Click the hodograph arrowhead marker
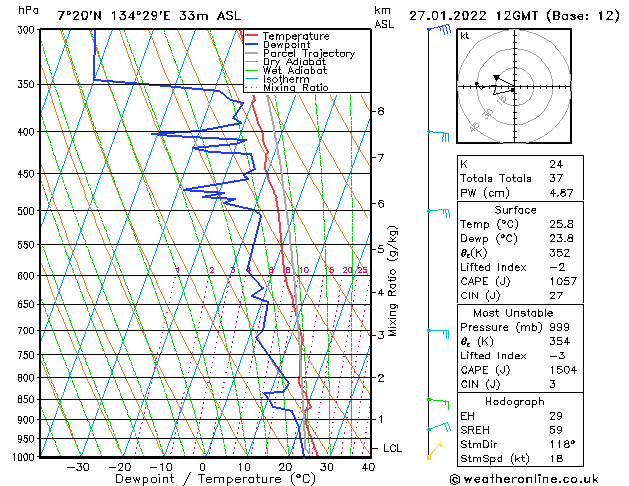Viewport: 629px width, 486px height. point(497,77)
